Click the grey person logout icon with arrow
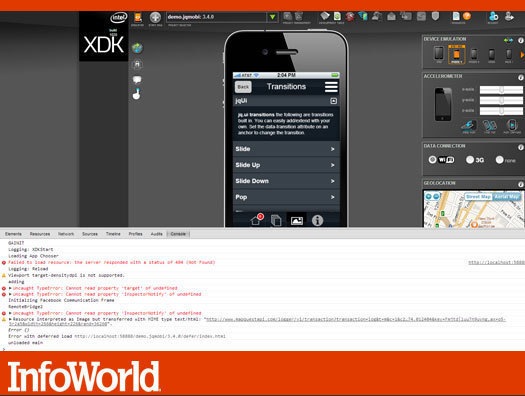The image size is (525, 396). (509, 16)
